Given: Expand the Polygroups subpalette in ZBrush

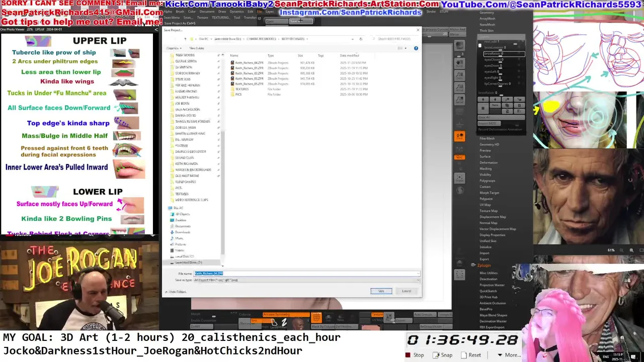Looking at the screenshot, I should point(487,180).
